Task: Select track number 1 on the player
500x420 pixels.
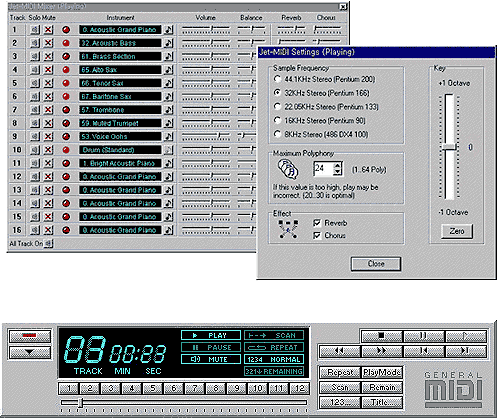Action: point(69,388)
